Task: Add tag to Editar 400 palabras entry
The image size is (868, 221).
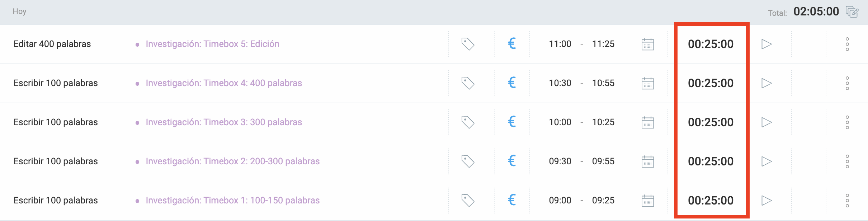Action: point(468,44)
